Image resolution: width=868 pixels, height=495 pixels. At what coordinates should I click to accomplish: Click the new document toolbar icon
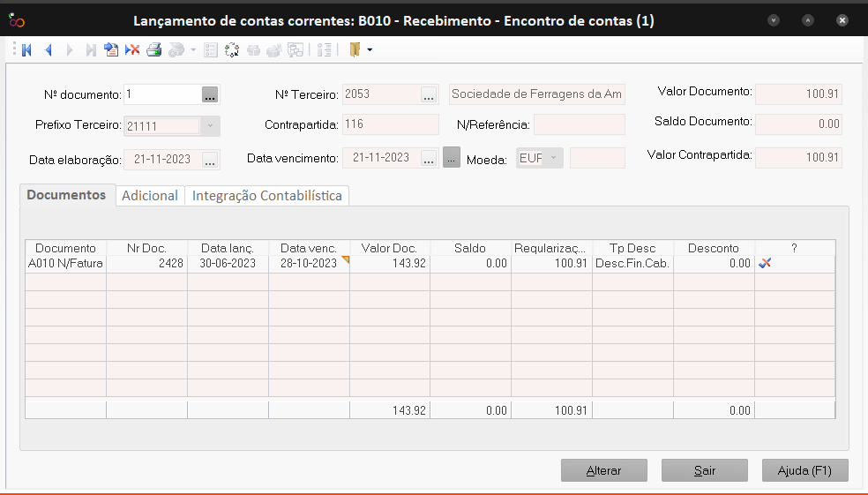coord(111,50)
